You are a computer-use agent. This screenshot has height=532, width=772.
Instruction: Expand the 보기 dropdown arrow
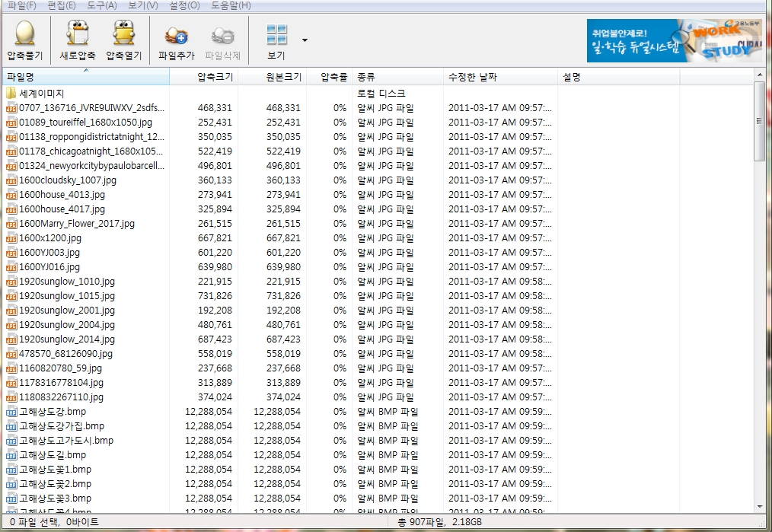tap(305, 40)
